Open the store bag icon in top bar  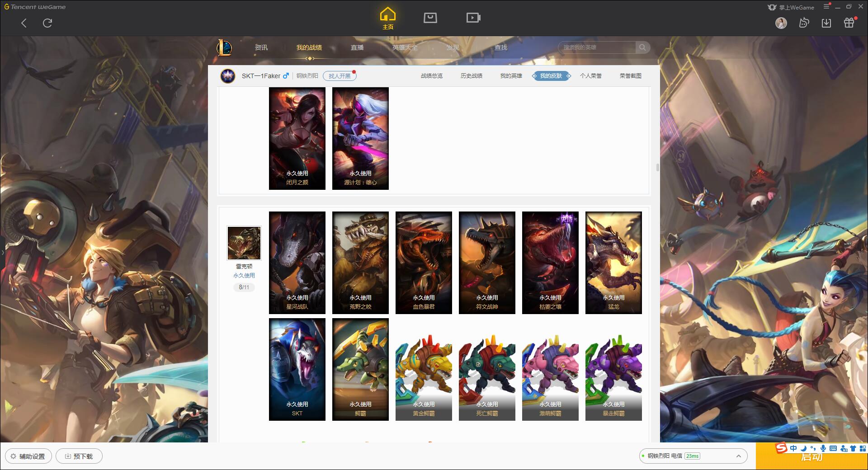pos(430,18)
